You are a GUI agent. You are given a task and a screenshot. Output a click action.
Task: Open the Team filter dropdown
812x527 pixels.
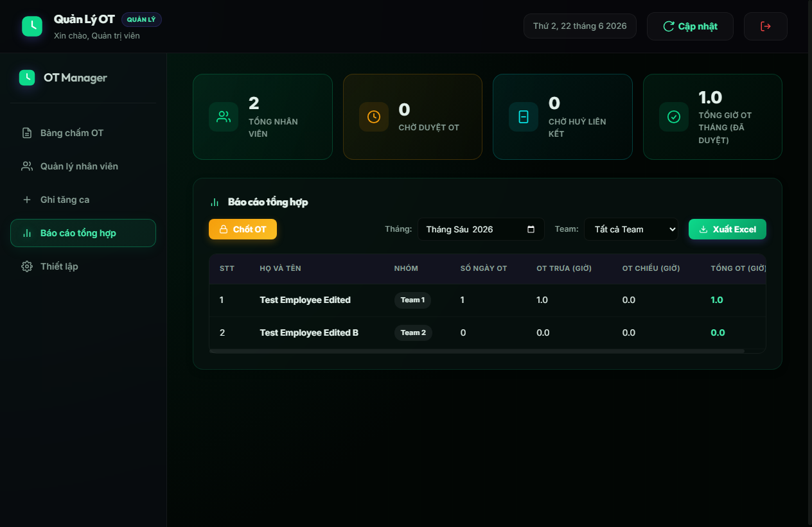[x=631, y=229]
